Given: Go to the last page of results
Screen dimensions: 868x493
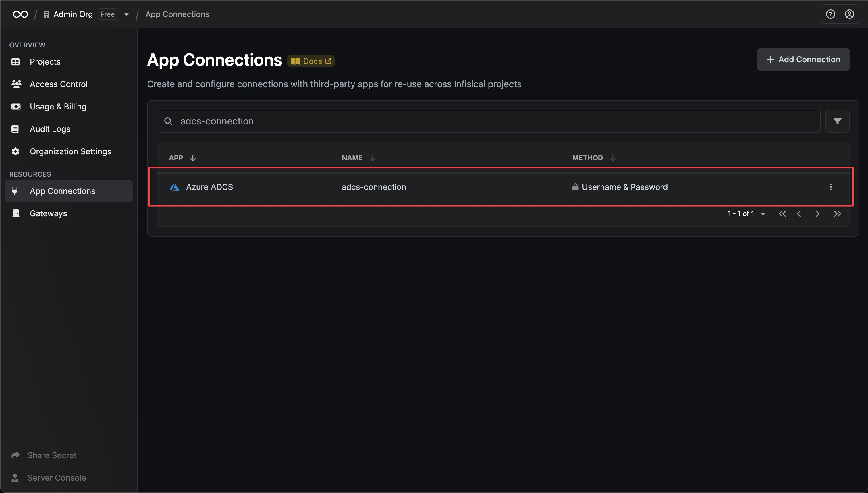Looking at the screenshot, I should (x=837, y=214).
